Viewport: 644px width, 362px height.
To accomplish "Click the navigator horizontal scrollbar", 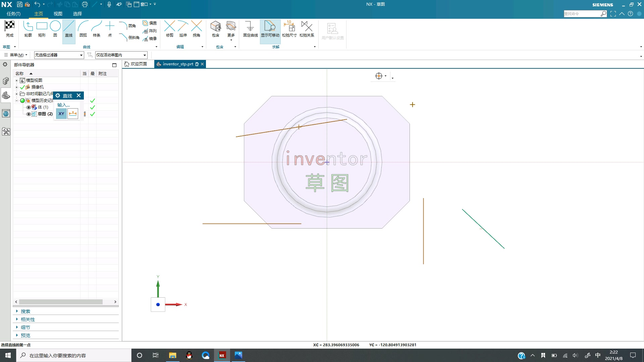I will [x=61, y=302].
